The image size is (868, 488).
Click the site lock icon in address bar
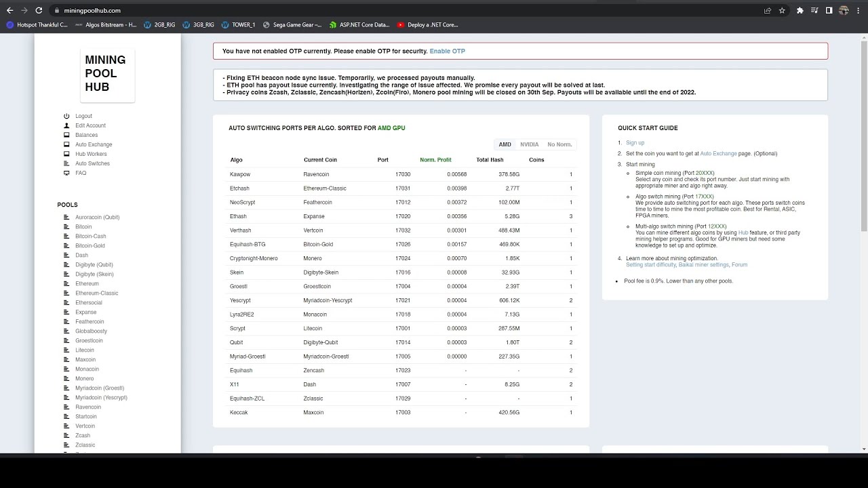click(x=57, y=11)
